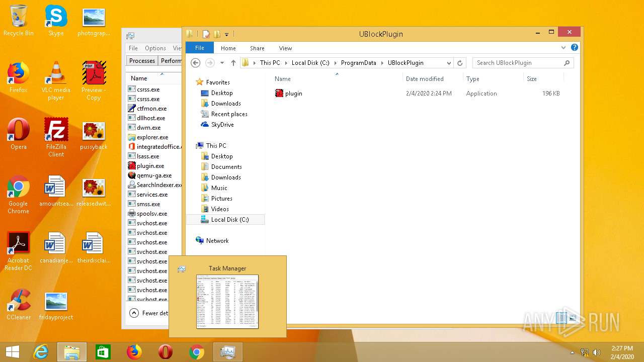644x362 pixels.
Task: Open Network in the navigation pane
Action: click(x=217, y=241)
